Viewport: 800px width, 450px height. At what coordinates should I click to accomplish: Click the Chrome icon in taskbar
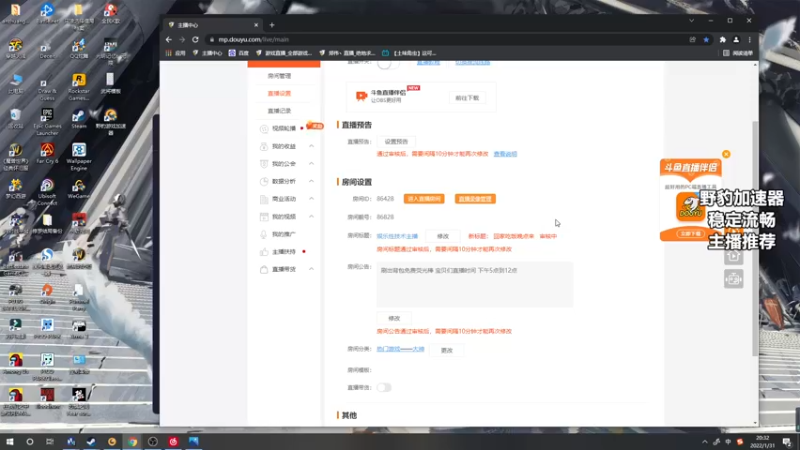(133, 442)
